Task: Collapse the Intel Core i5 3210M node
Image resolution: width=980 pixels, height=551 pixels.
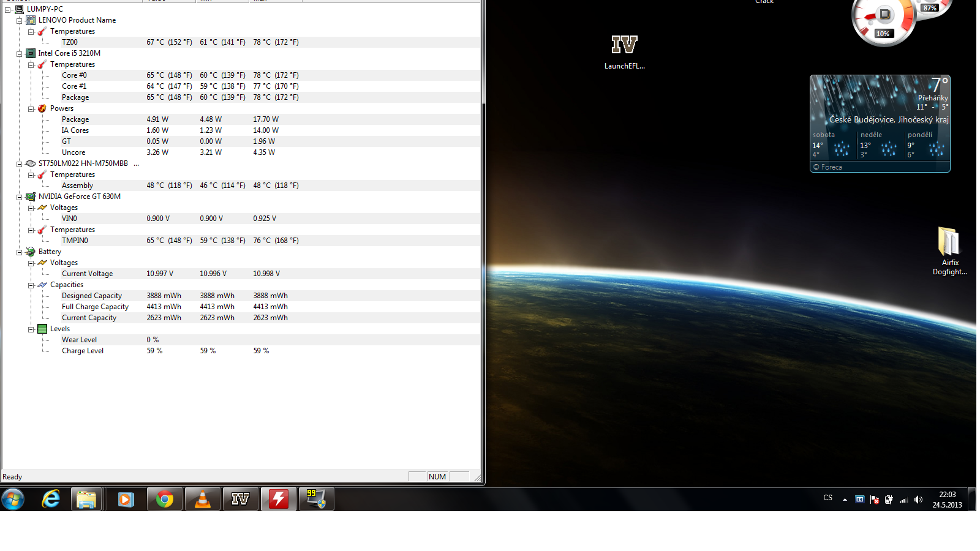Action: [x=19, y=54]
